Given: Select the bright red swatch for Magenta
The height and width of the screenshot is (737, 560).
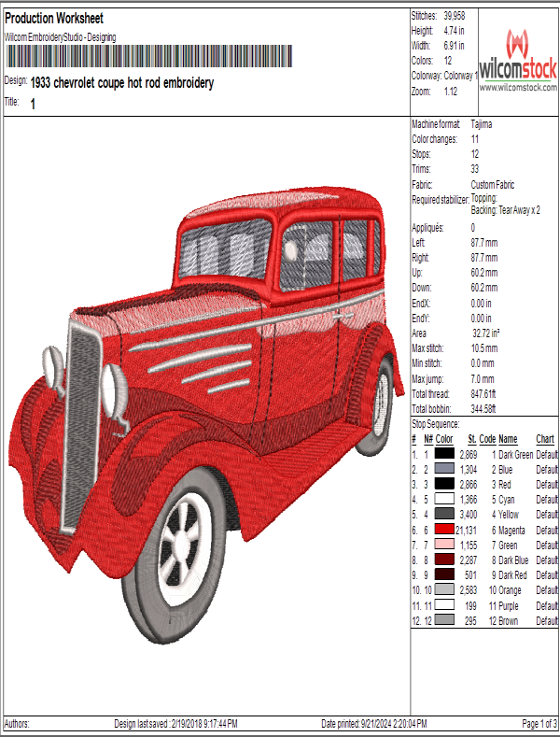Looking at the screenshot, I should (x=444, y=530).
